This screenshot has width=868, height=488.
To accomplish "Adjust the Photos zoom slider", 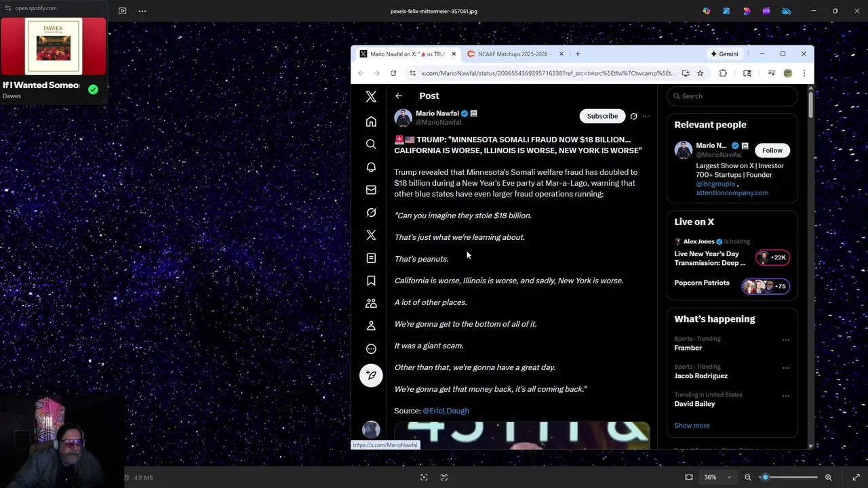I will 789,477.
